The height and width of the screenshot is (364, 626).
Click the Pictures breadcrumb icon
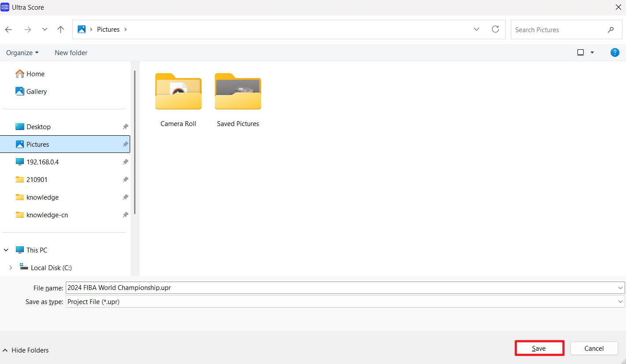point(81,29)
